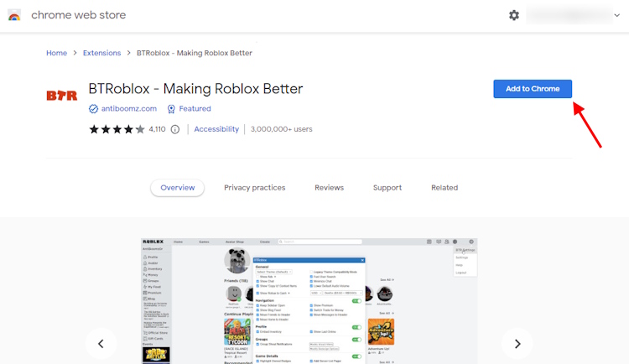This screenshot has height=364, width=629.
Task: Open the Related tab
Action: pos(444,188)
